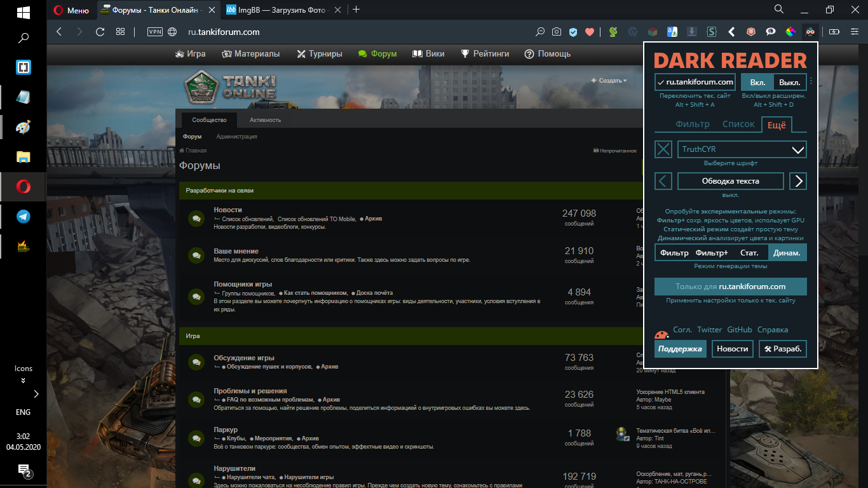This screenshot has width=868, height=488.
Task: Take a snapshot with the camera icon
Action: point(557,32)
